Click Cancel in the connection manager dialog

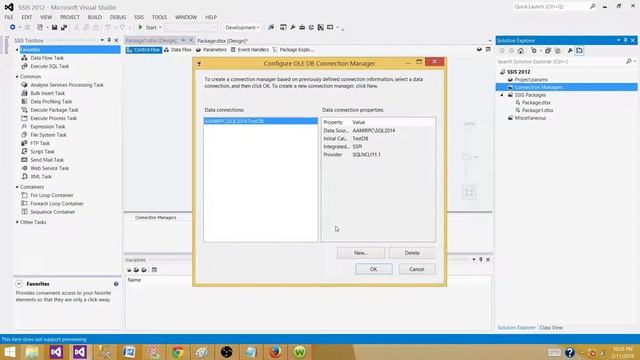tap(417, 269)
